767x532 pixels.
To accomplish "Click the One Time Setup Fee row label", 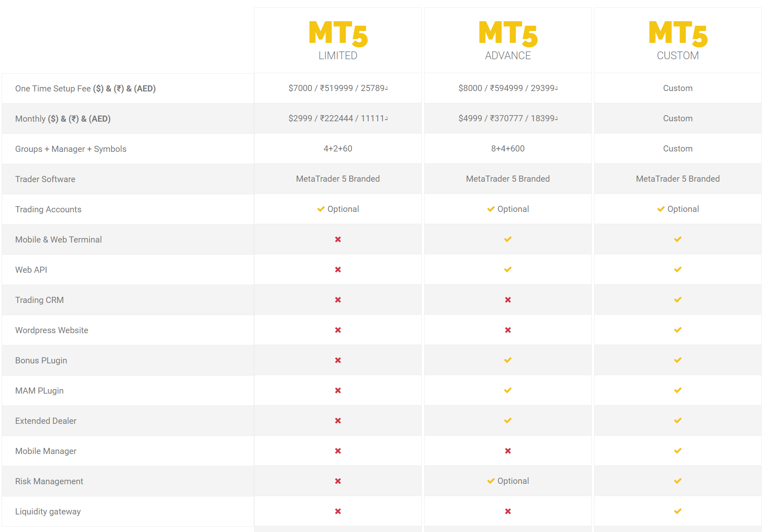I will pos(85,89).
